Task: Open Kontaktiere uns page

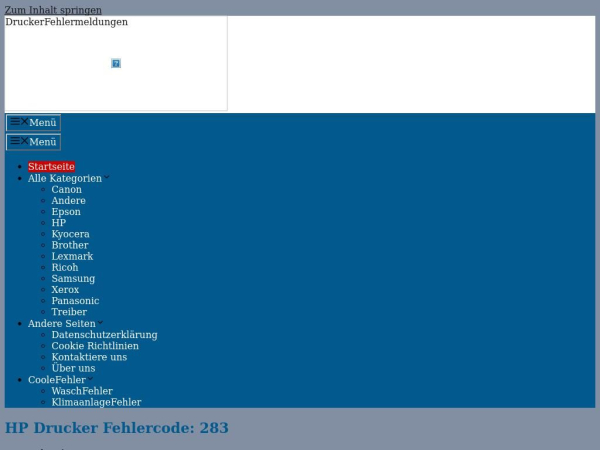Action: pyautogui.click(x=89, y=357)
